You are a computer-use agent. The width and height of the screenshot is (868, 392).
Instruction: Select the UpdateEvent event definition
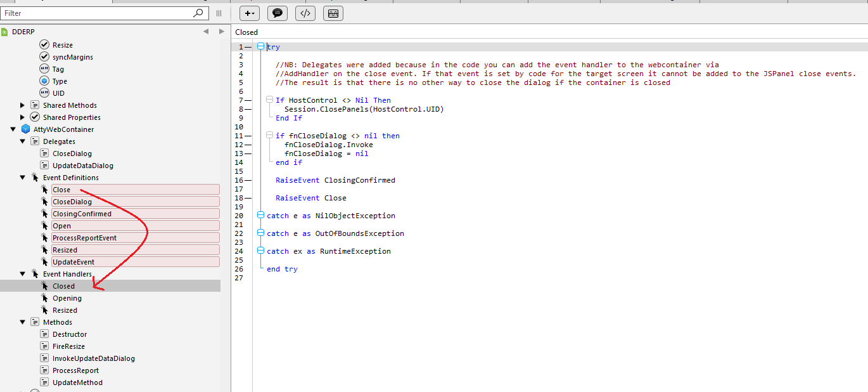pyautogui.click(x=136, y=262)
